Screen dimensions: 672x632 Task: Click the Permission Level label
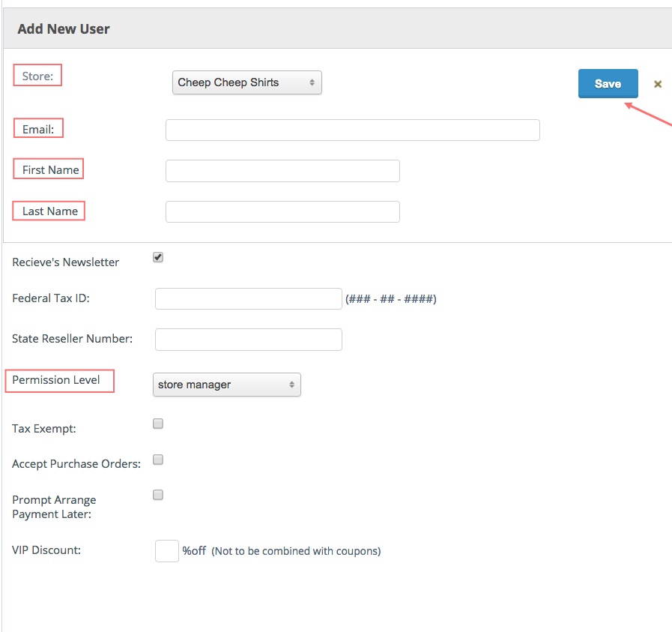(56, 380)
